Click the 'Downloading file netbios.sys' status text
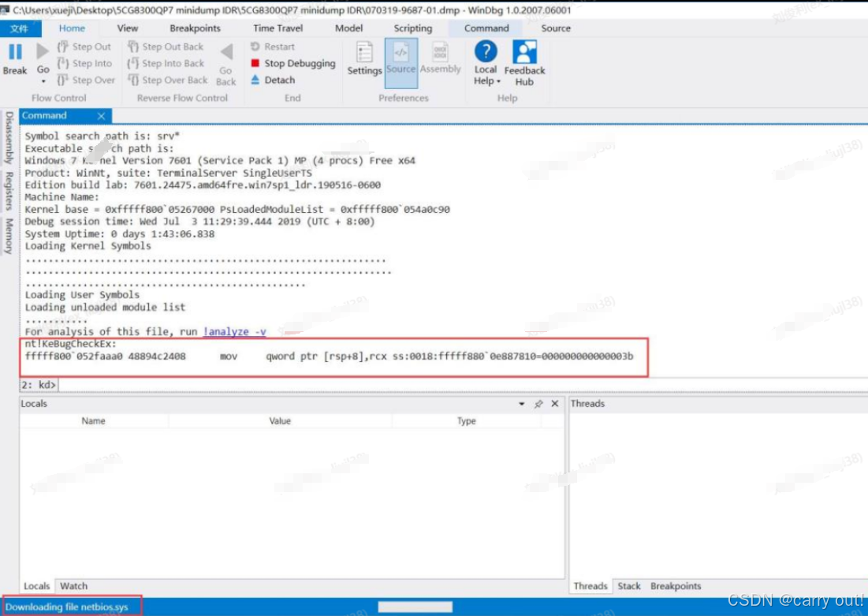This screenshot has width=868, height=616. pos(67,607)
